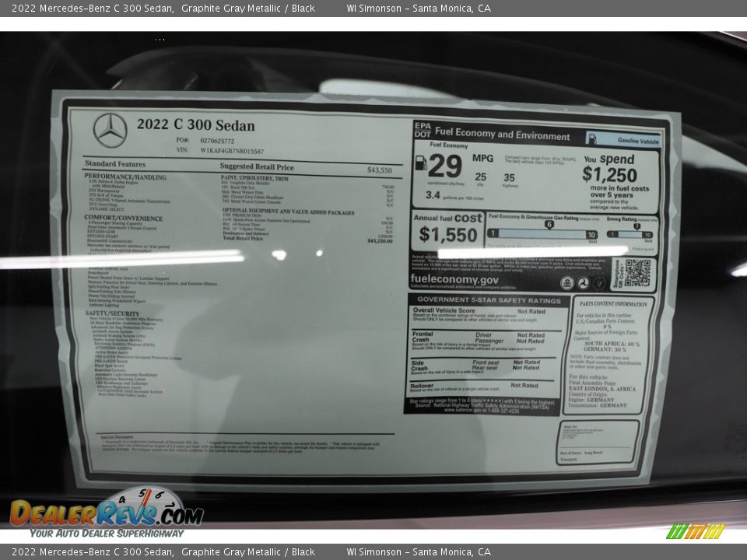Click the greenhouse gas rating marker 6
The height and width of the screenshot is (560, 747).
click(x=549, y=224)
